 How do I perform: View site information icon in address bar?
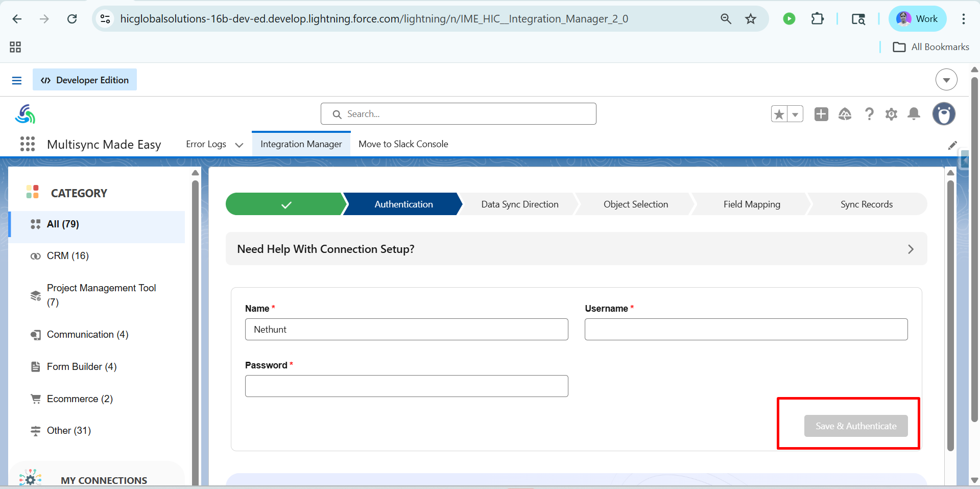pos(105,19)
